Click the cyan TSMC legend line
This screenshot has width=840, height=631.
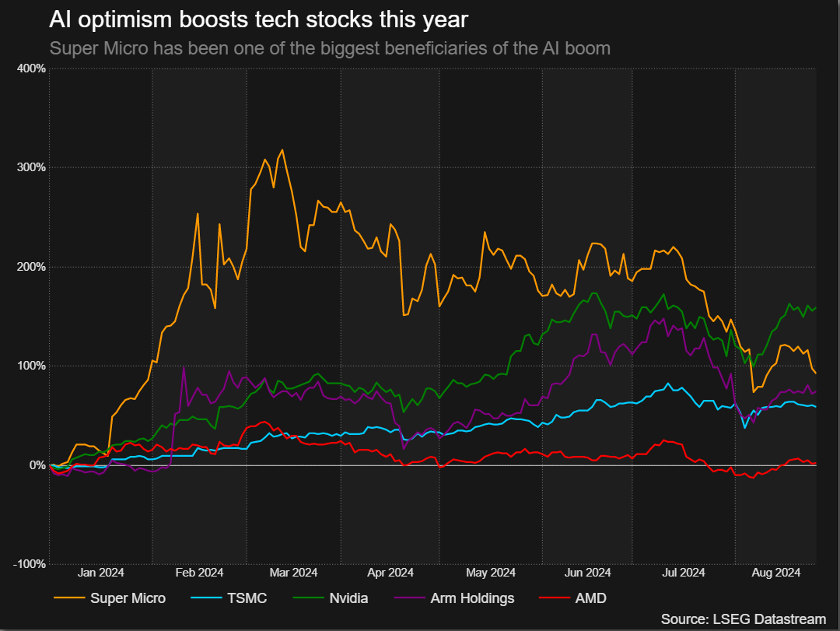pos(205,598)
